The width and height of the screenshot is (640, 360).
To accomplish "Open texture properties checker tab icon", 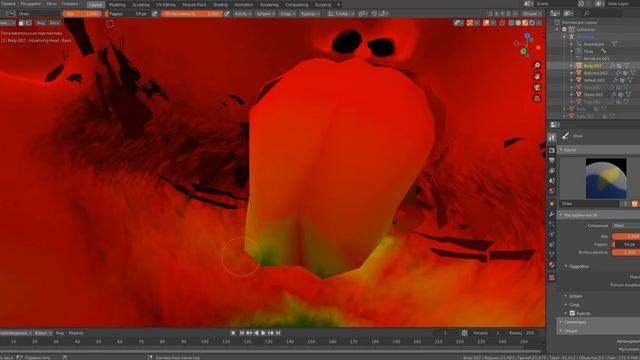I will click(x=552, y=278).
